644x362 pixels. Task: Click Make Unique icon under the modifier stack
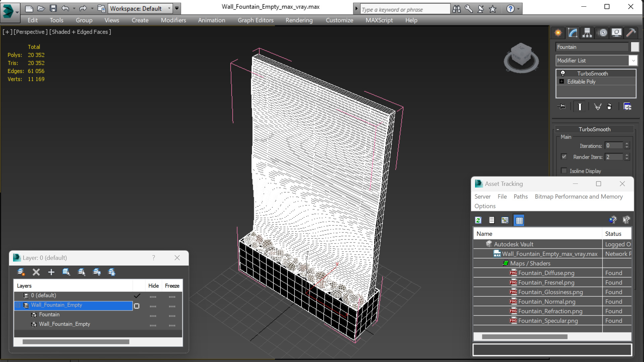(x=597, y=106)
